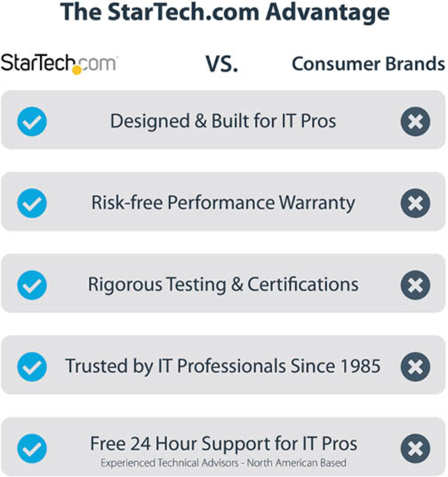The height and width of the screenshot is (477, 448).
Task: Click the blue checkmark beside Free 24 Hour Support
Action: coord(32,448)
